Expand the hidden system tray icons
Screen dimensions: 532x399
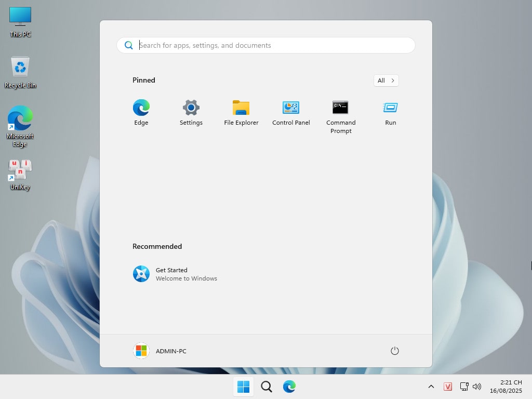pyautogui.click(x=431, y=387)
